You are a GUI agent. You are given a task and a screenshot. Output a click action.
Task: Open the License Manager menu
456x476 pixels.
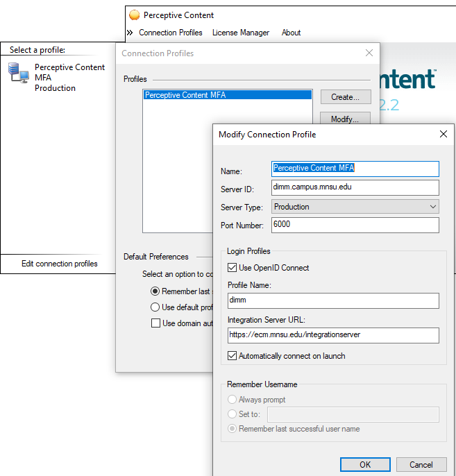tap(241, 33)
